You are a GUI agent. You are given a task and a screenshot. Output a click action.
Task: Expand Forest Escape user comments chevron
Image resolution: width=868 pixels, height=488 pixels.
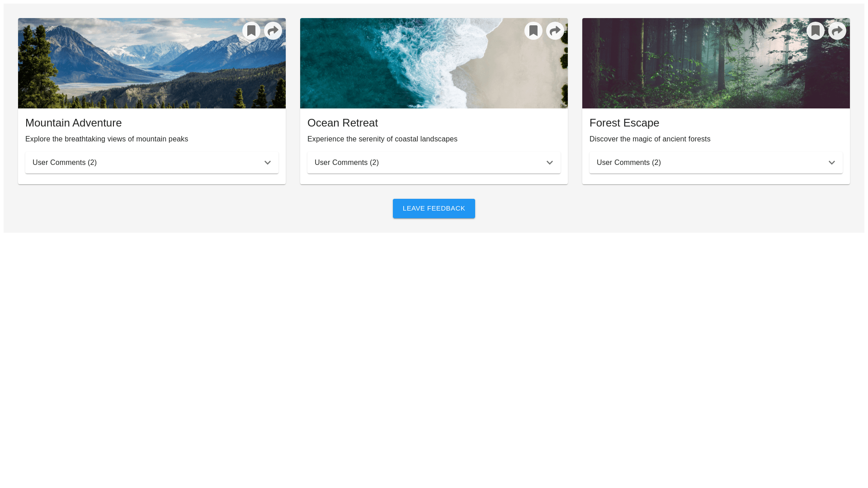pos(832,163)
